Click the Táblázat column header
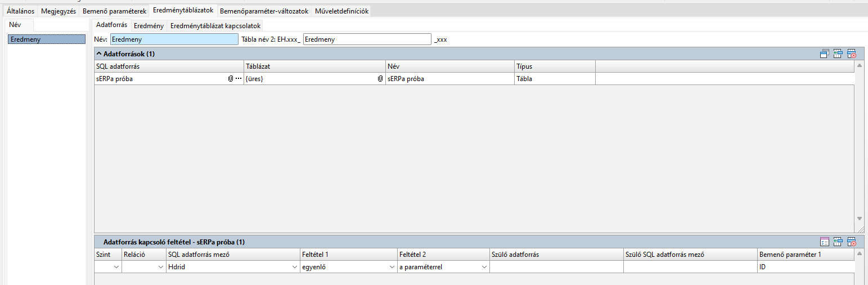The width and height of the screenshot is (868, 285). tap(314, 66)
